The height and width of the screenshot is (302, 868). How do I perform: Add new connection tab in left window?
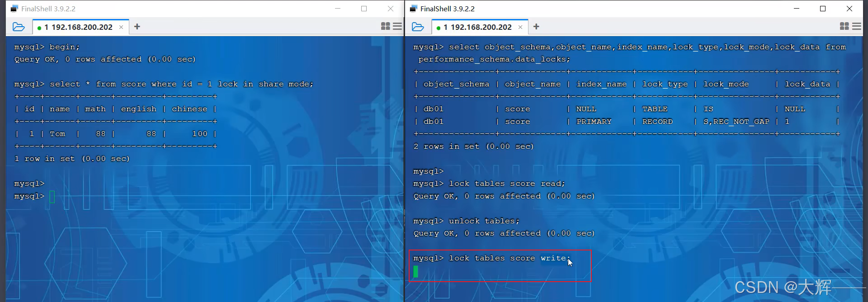point(137,27)
